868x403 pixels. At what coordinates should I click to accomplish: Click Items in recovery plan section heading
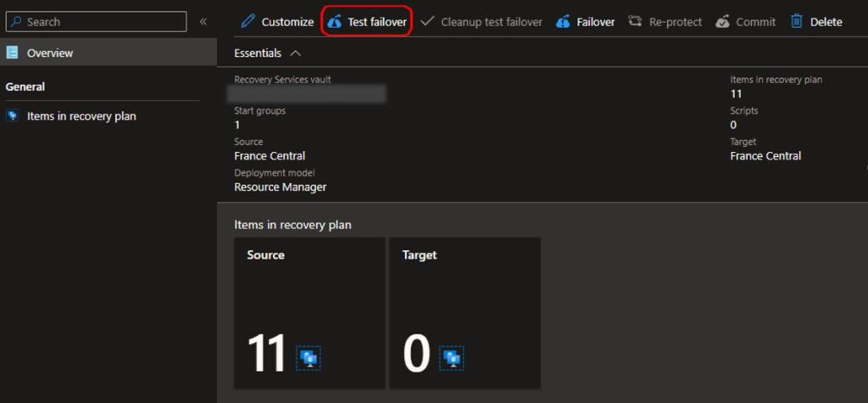coord(292,225)
